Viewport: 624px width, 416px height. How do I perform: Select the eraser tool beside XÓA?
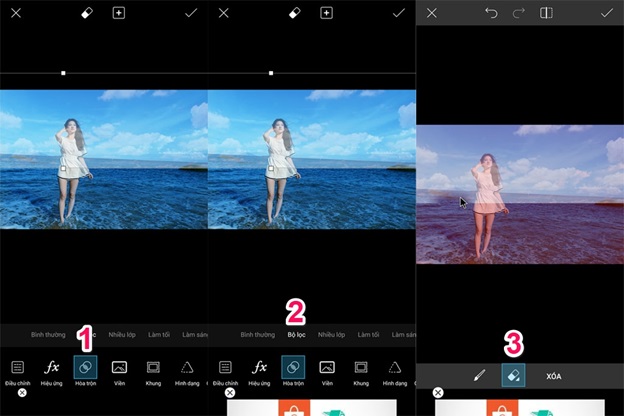[513, 375]
